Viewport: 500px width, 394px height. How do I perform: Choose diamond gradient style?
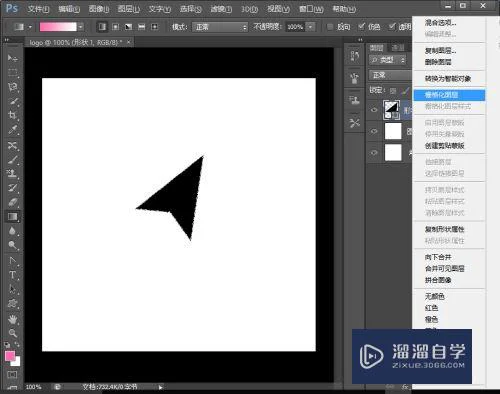pos(154,27)
